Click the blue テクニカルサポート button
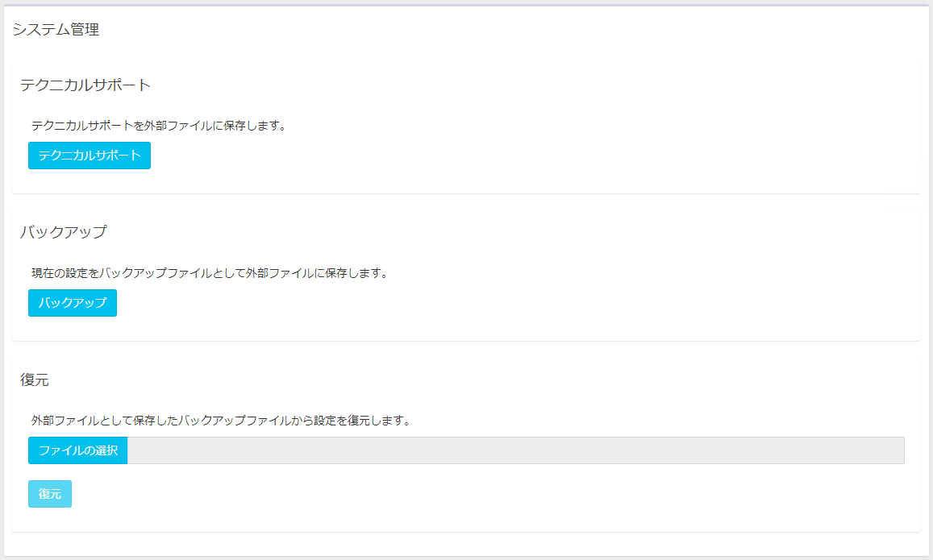 (x=90, y=156)
